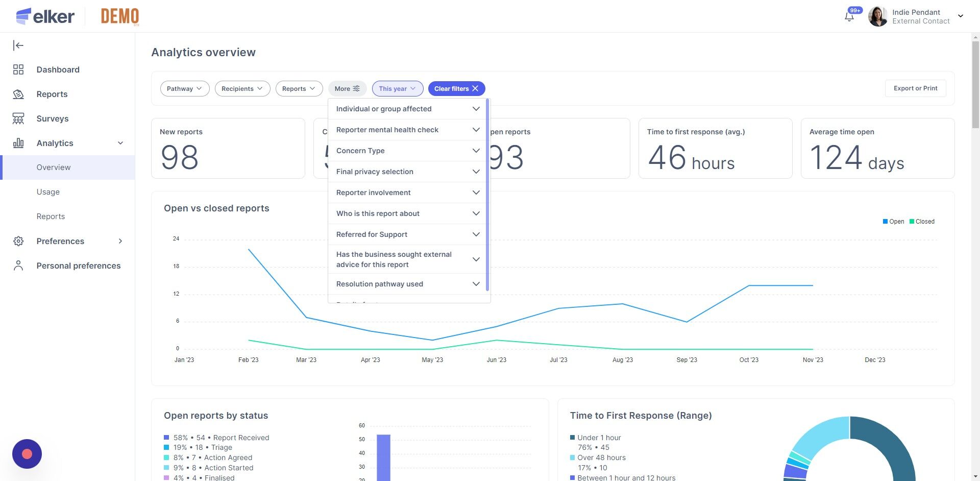980x481 pixels.
Task: Click the Indie Pendant user name
Action: [916, 12]
